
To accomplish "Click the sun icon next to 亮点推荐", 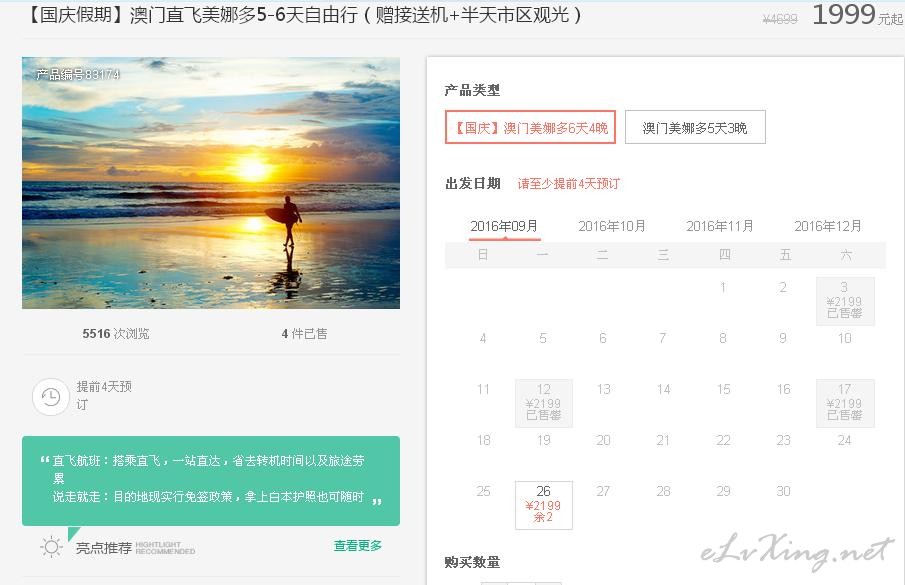I will 51,547.
